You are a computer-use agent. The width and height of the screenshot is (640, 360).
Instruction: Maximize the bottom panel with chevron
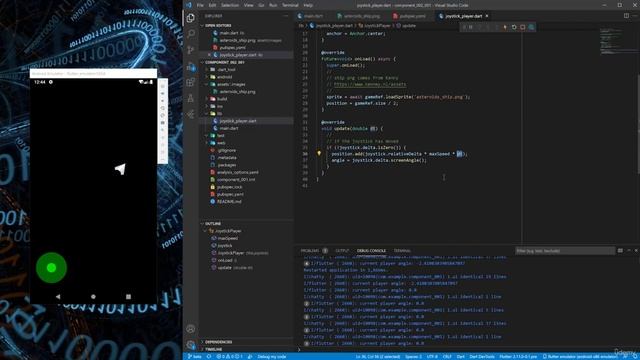point(629,251)
